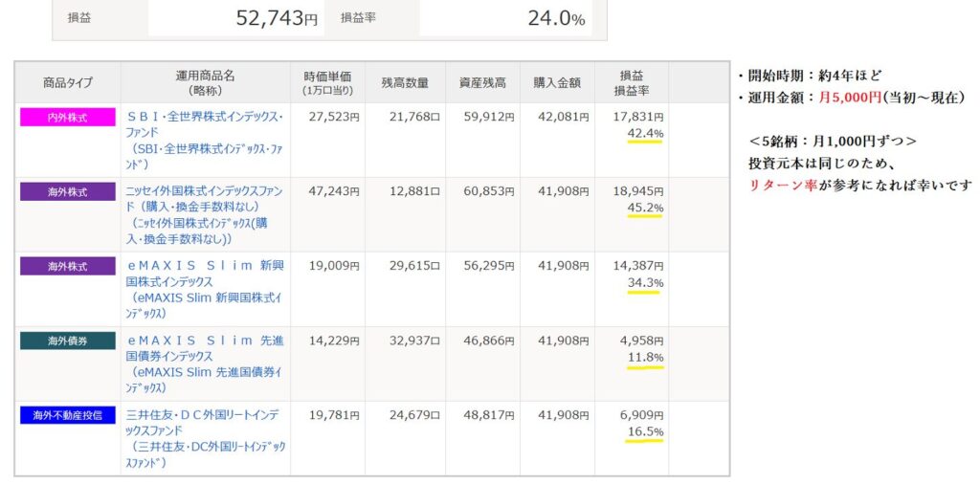Open the 三井住友・DC外国リートインデックスファンド link
The height and width of the screenshot is (484, 980).
click(x=205, y=415)
